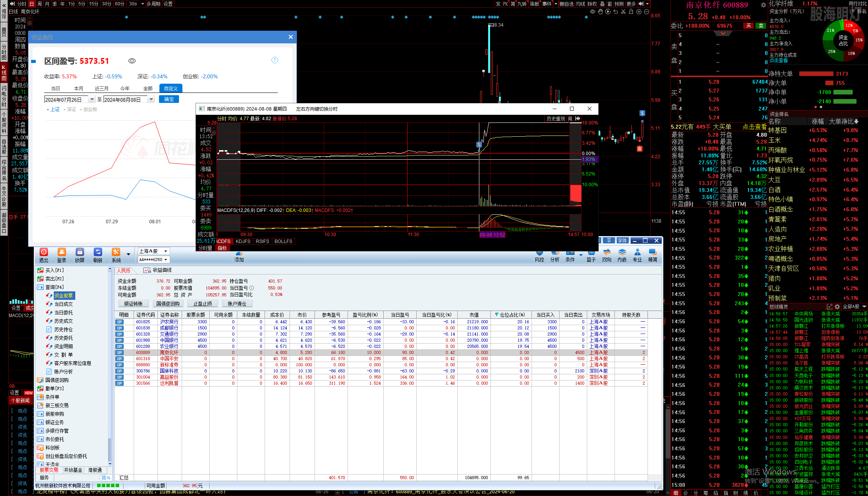The height and width of the screenshot is (496, 868).
Task: Open settings gear beside 南京化纤 600889
Action: (x=763, y=5)
